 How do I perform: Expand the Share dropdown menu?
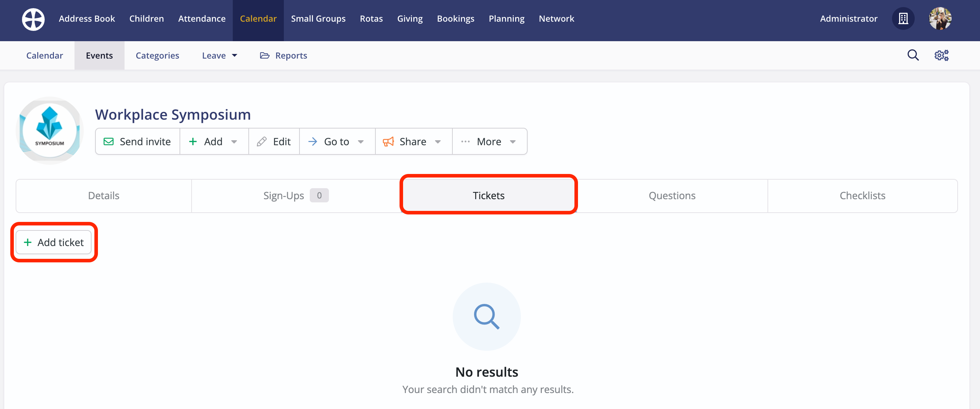coord(413,142)
